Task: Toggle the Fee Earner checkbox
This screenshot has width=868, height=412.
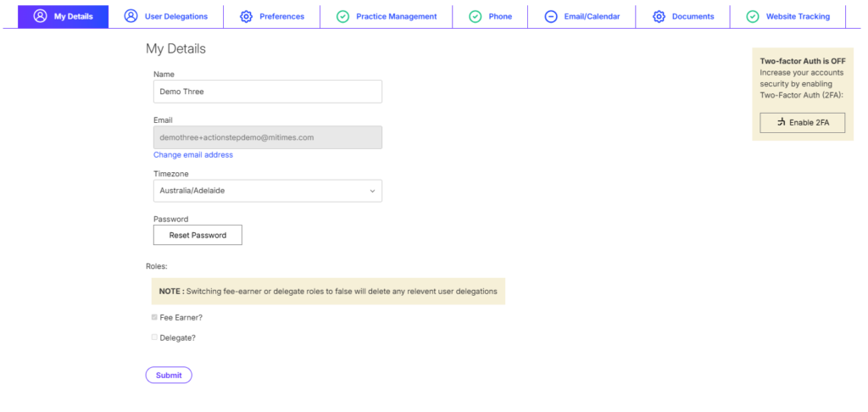Action: click(x=154, y=317)
